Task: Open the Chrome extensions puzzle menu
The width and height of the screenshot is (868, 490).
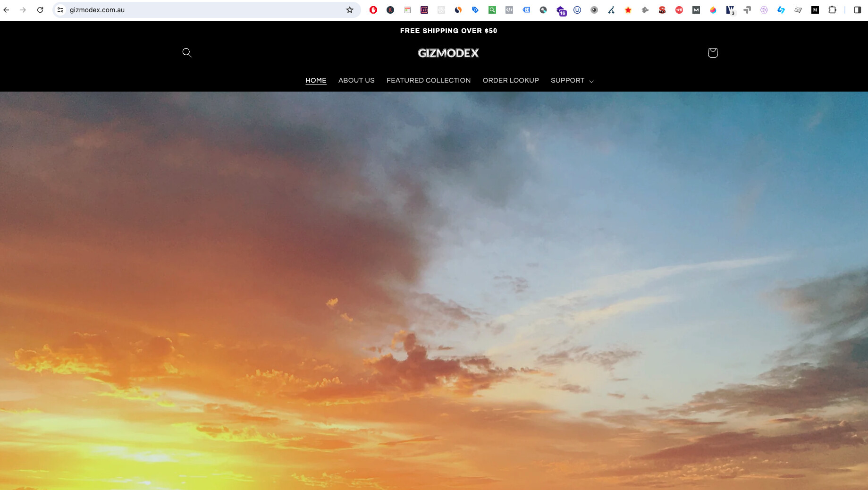Action: (832, 10)
